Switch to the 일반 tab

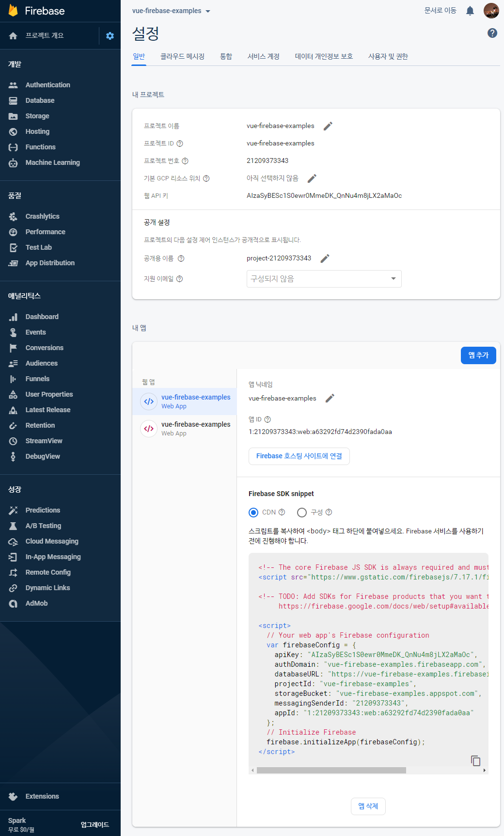point(139,56)
